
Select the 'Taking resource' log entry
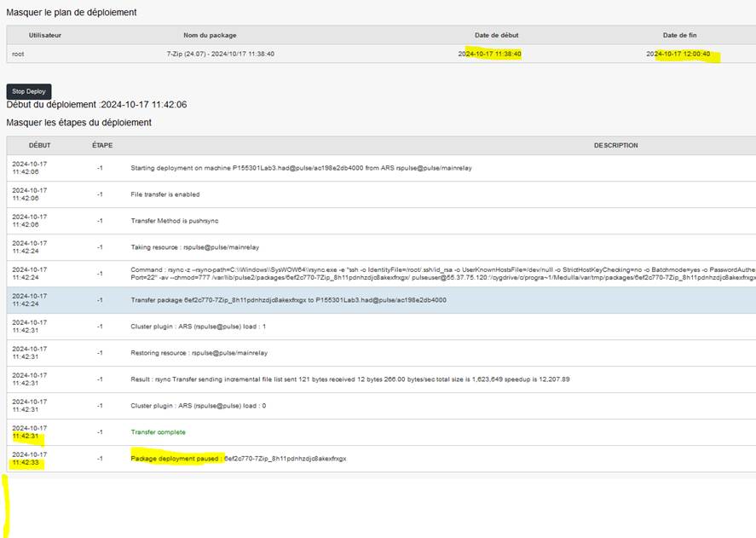pos(196,247)
